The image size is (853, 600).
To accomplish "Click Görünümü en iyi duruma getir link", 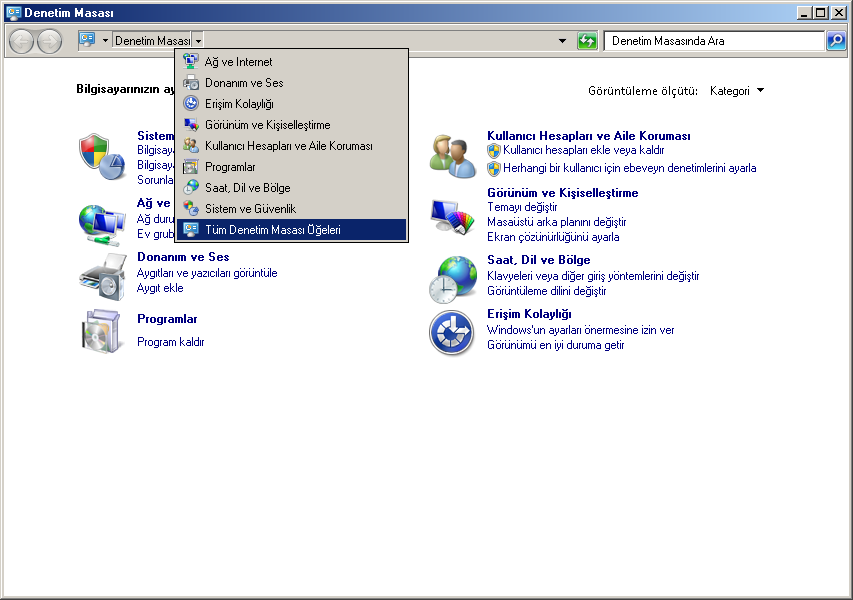I will (555, 345).
